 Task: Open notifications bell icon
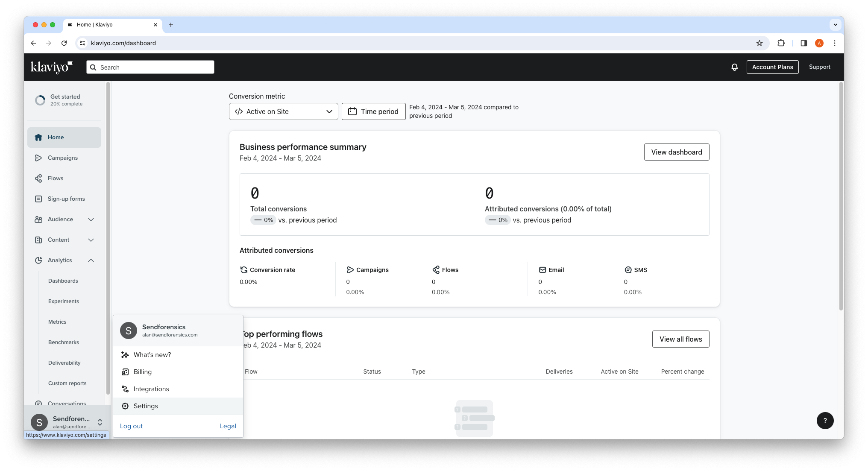734,67
